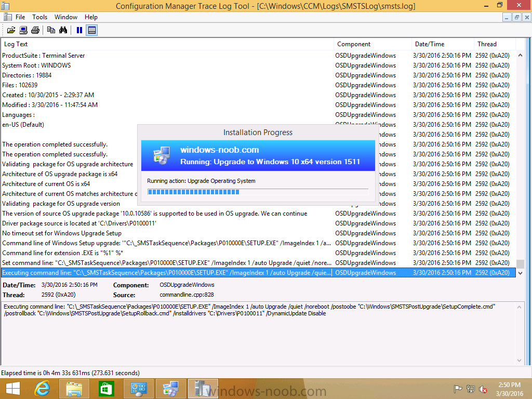Click the detail pane command line text
The image size is (532, 399).
pos(249,310)
